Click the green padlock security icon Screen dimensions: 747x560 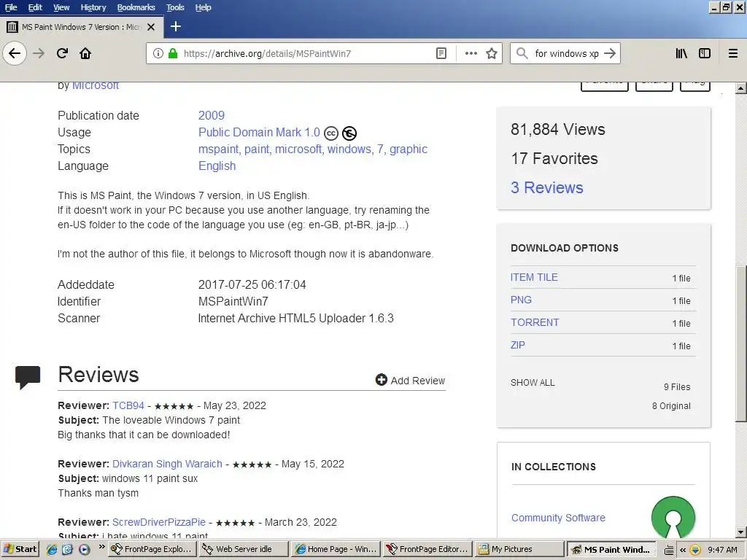pyautogui.click(x=173, y=53)
